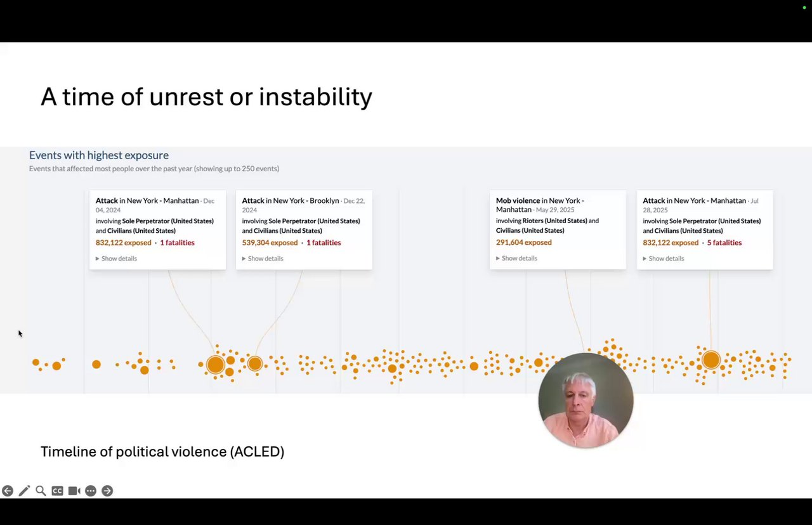This screenshot has height=525, width=812.
Task: Show details of the Mob violence event
Action: (517, 259)
